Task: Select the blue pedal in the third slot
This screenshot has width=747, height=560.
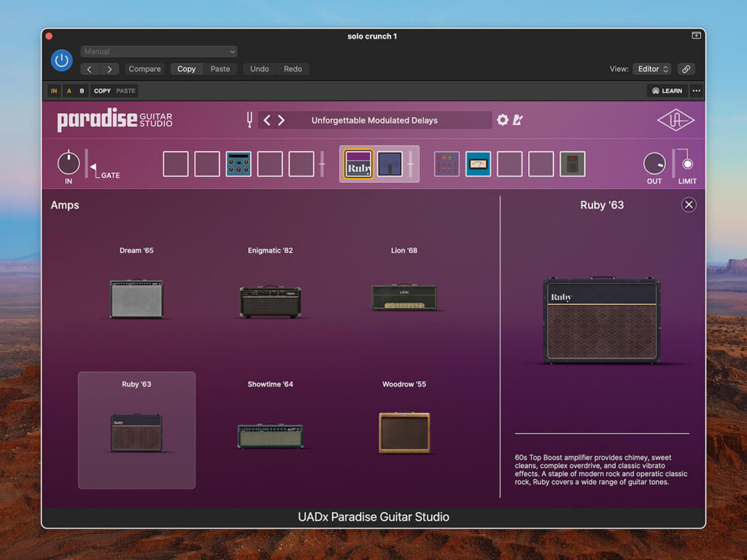Action: (x=239, y=164)
